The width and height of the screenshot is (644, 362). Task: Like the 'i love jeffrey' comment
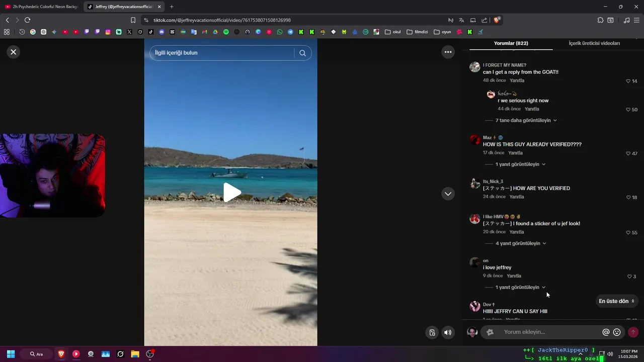(x=629, y=277)
